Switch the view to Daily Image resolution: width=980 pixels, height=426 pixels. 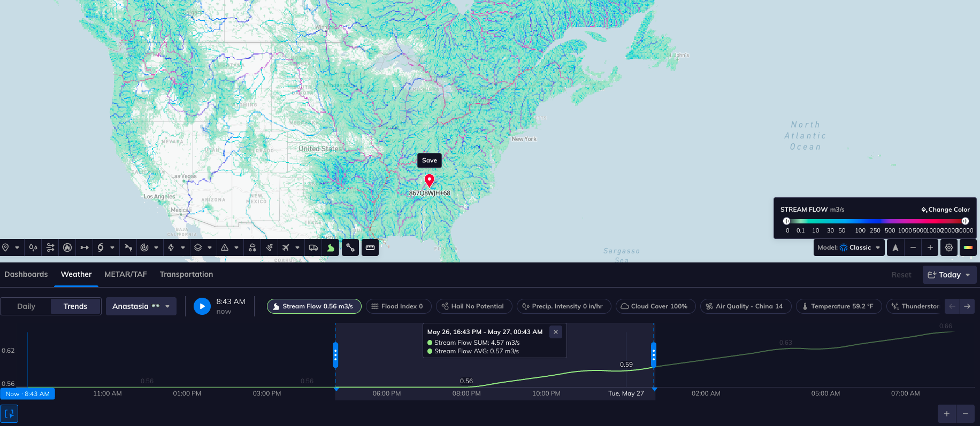[26, 306]
